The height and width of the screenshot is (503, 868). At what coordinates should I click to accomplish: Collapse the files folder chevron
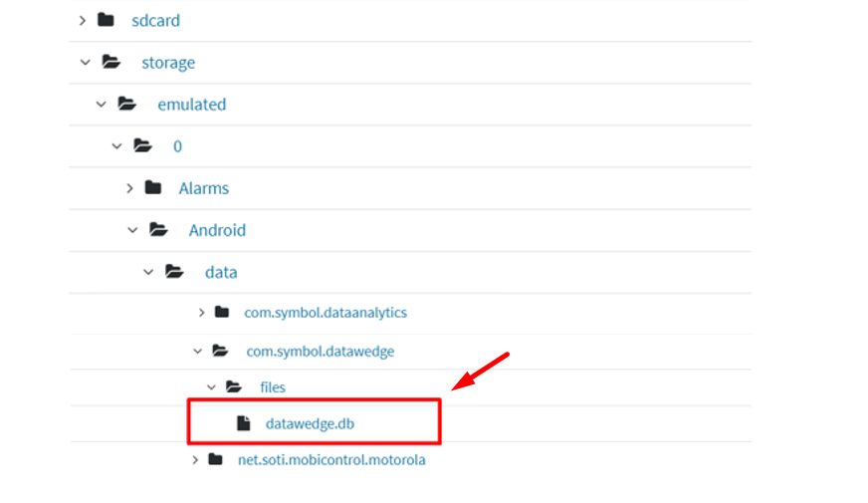coord(211,386)
